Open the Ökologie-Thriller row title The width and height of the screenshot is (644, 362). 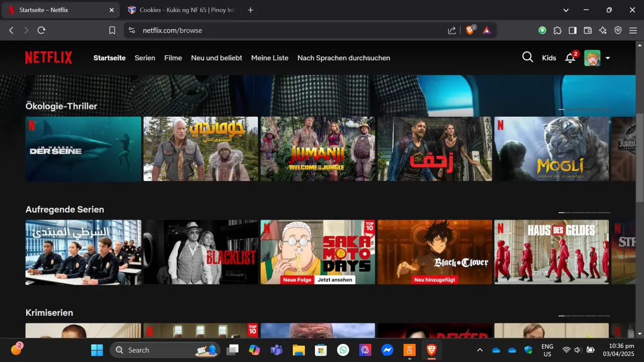point(61,106)
